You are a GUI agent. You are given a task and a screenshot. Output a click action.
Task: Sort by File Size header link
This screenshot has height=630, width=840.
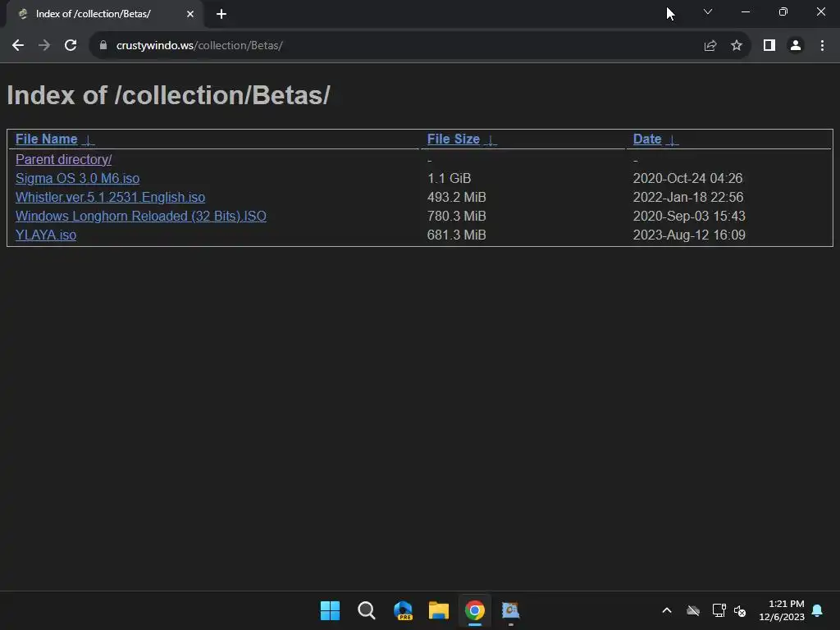click(x=453, y=139)
